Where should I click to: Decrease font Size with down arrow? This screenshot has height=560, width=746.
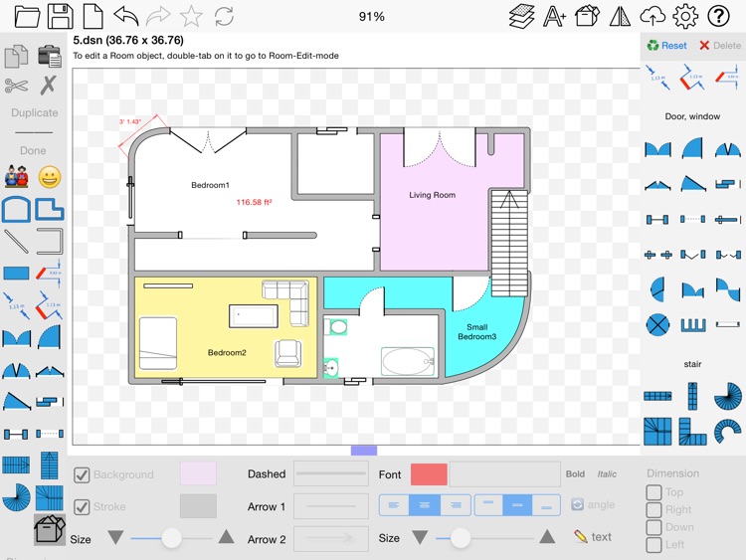click(420, 538)
